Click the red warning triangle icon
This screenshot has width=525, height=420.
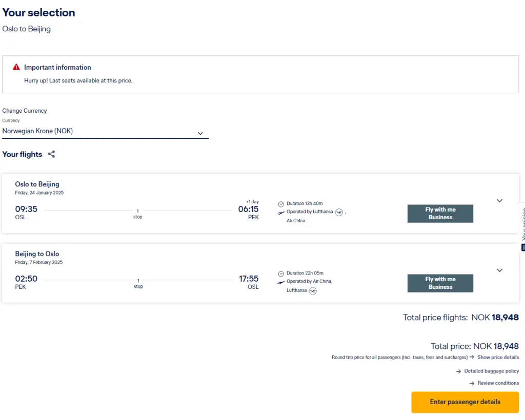tap(16, 67)
